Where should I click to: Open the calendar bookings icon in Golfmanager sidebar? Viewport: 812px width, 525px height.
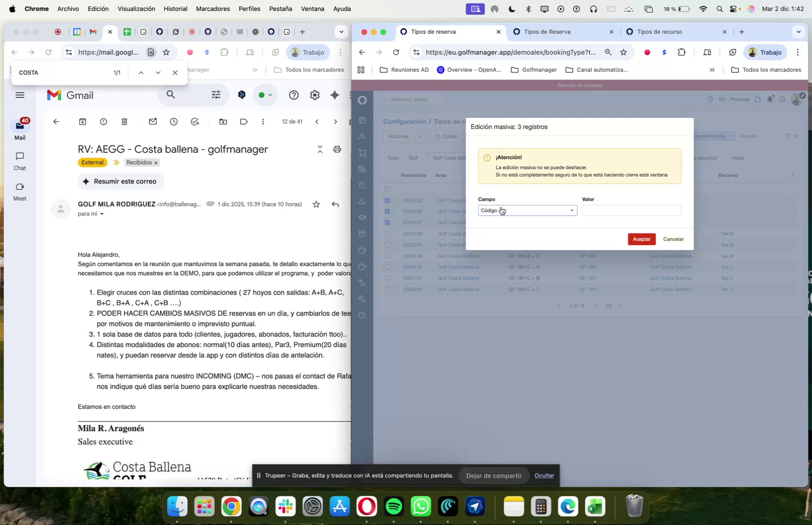pos(362,120)
